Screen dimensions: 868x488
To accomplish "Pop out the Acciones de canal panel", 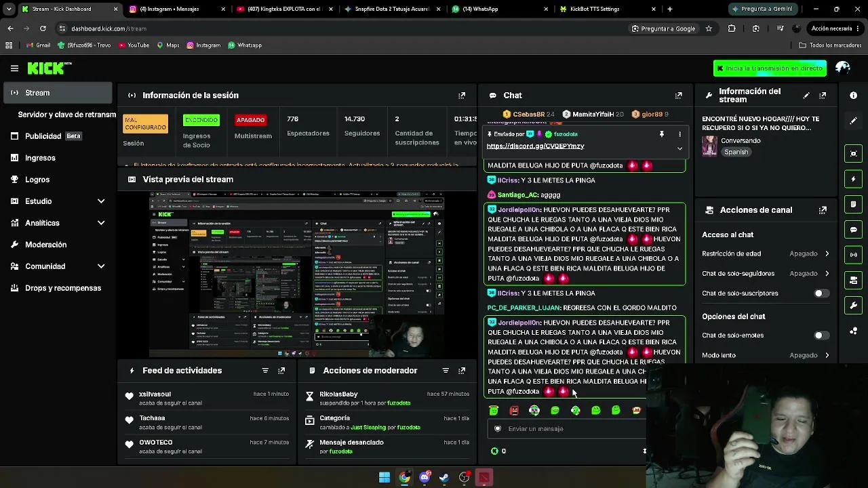I will click(823, 210).
